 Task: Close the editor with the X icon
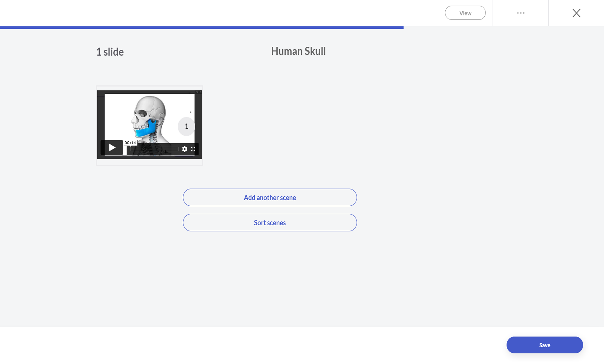pos(576,13)
